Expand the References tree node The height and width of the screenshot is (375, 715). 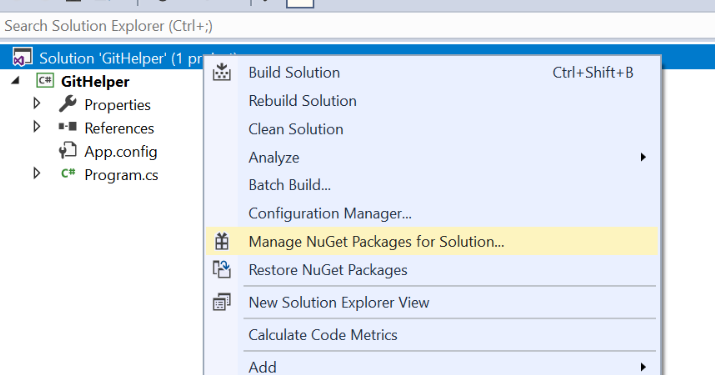37,126
